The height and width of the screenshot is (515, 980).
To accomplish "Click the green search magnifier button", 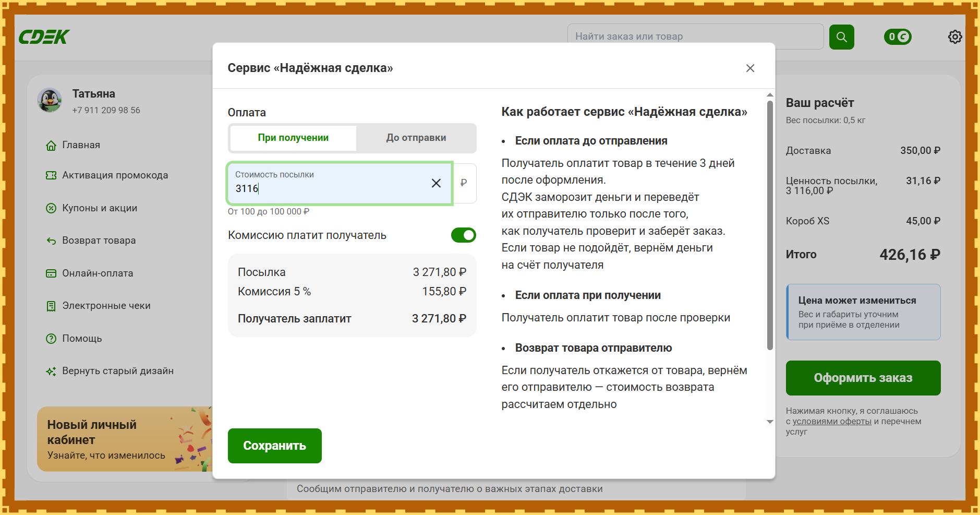I will coord(841,37).
